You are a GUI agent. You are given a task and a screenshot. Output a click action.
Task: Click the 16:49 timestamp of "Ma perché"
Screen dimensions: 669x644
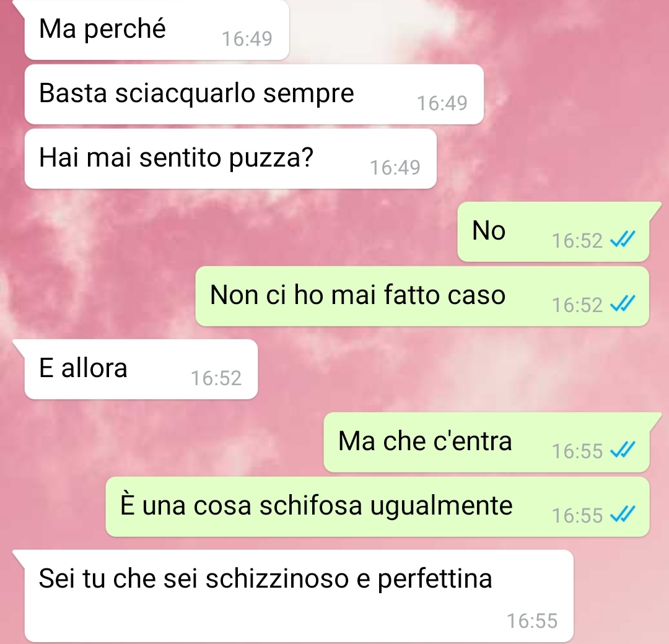(247, 39)
